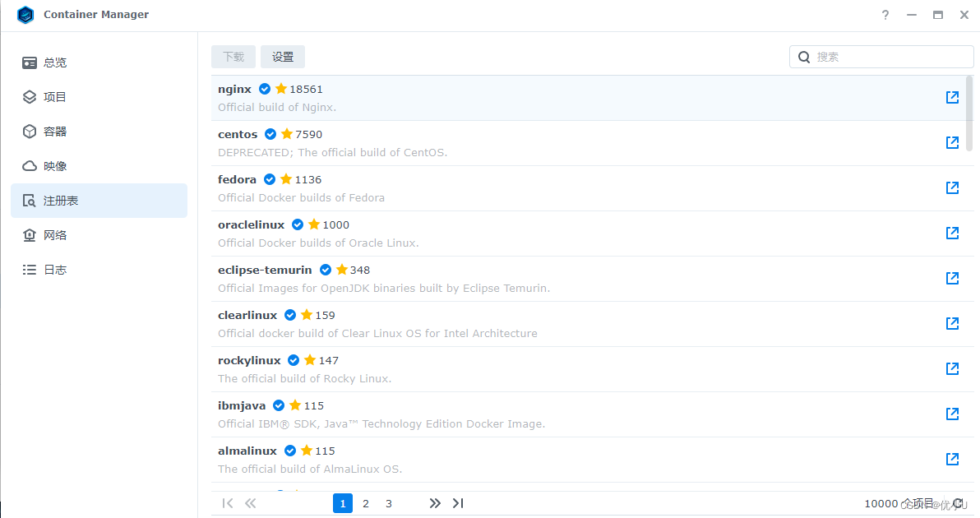Open external link for almalinux image
Viewport: 980px width, 518px height.
pyautogui.click(x=952, y=459)
